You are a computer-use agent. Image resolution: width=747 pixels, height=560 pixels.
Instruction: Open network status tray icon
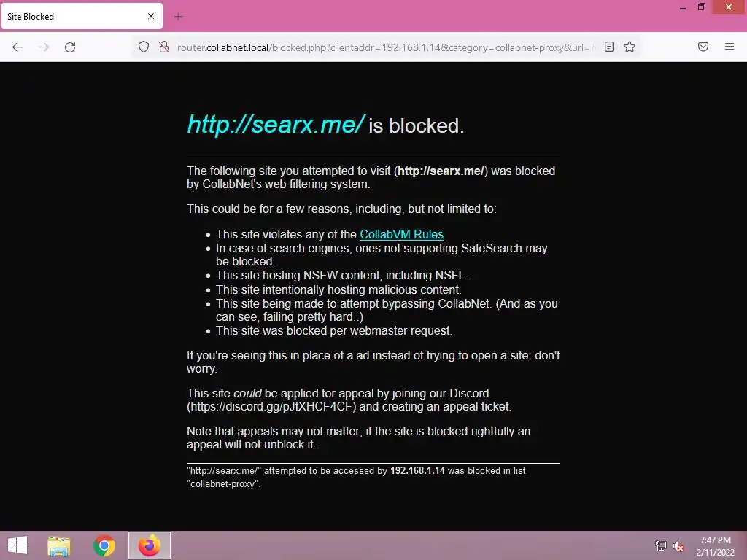coord(661,545)
